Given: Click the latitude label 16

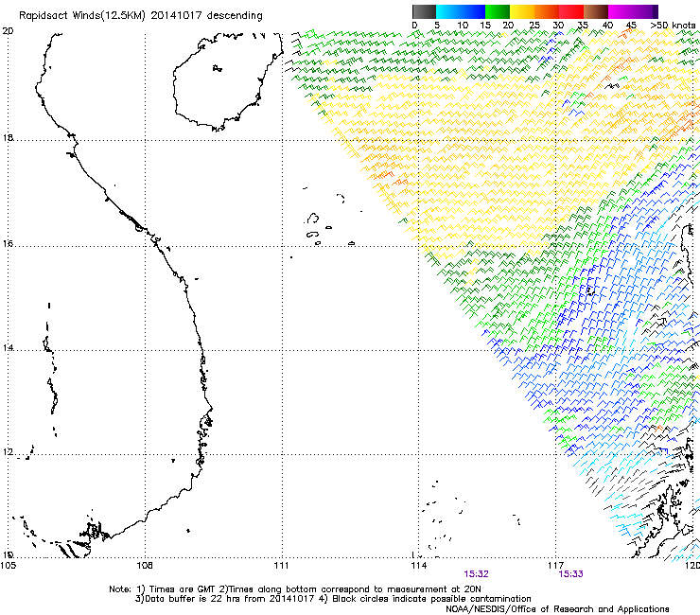Looking at the screenshot, I should coord(8,244).
